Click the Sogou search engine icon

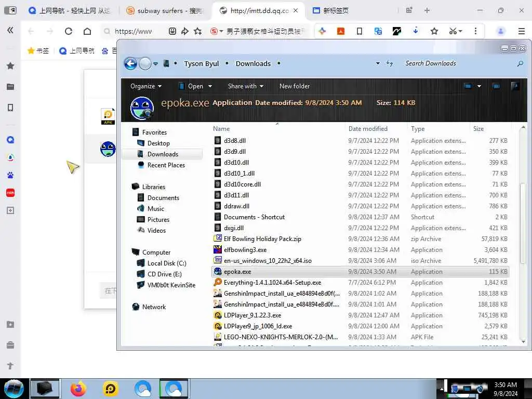click(214, 31)
